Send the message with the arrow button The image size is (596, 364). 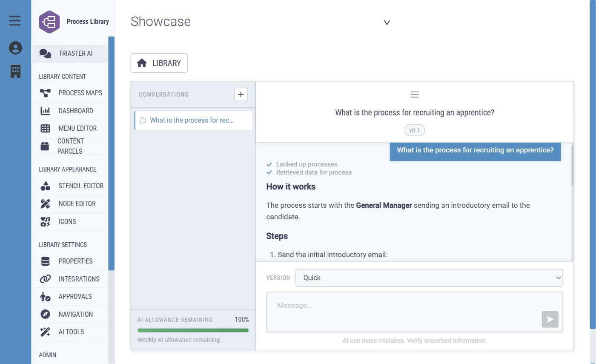(550, 319)
